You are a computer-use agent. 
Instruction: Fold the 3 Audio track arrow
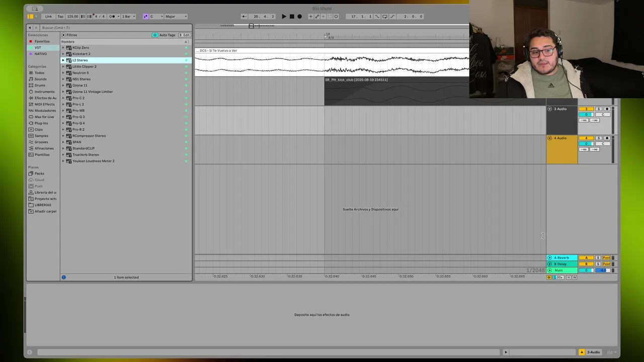549,109
